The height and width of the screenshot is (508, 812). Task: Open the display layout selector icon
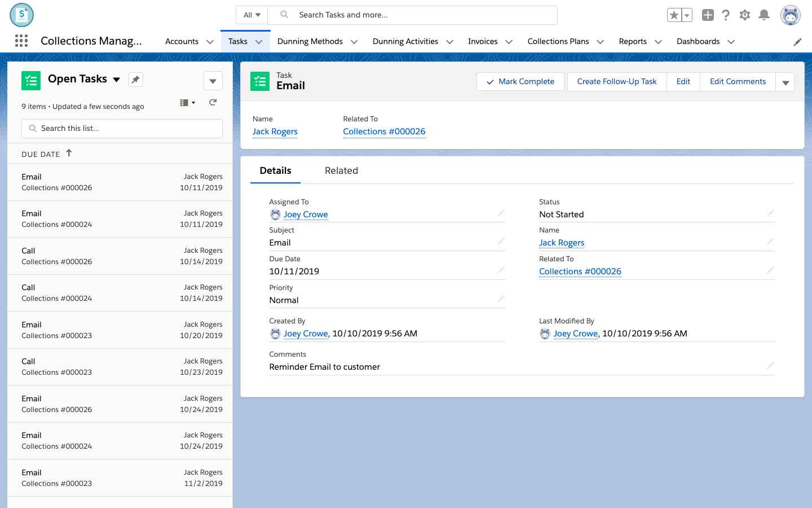pyautogui.click(x=186, y=102)
